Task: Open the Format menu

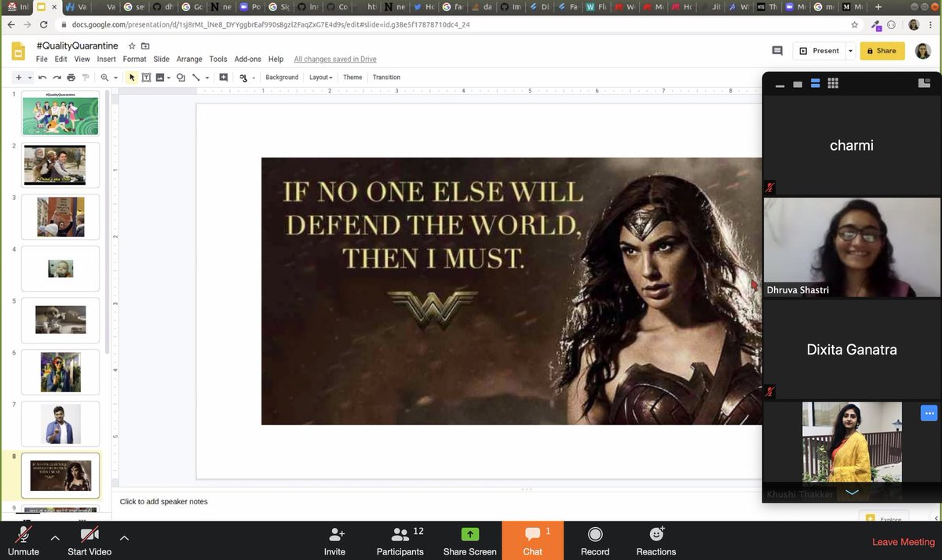Action: tap(134, 59)
